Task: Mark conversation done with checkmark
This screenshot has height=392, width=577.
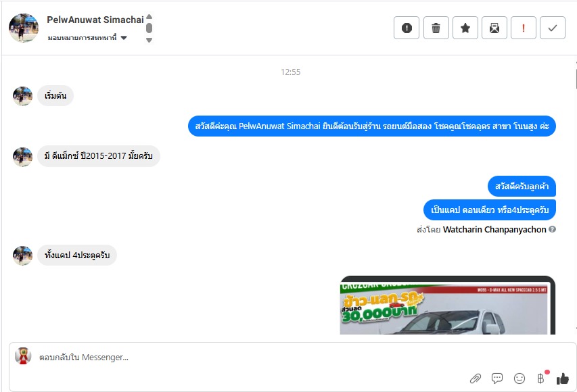Action: 553,28
